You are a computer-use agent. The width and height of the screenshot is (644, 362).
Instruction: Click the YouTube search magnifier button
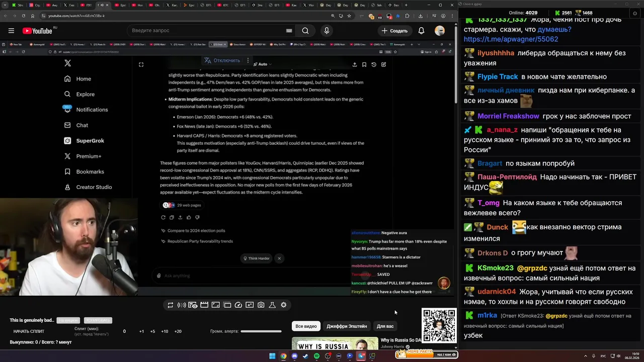(x=305, y=31)
